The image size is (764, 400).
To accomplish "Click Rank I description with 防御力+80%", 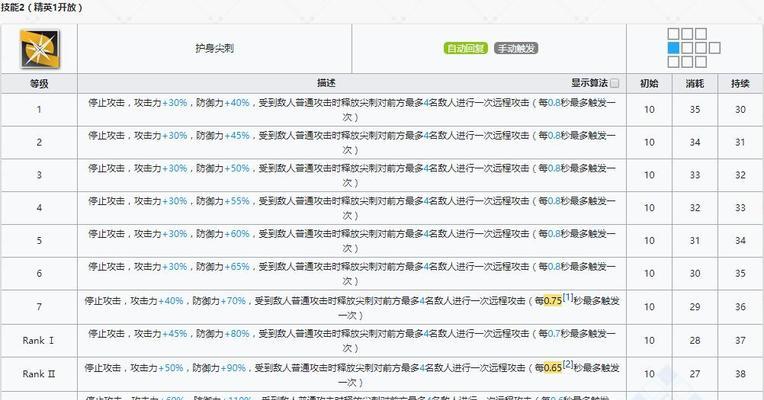I will [352, 341].
